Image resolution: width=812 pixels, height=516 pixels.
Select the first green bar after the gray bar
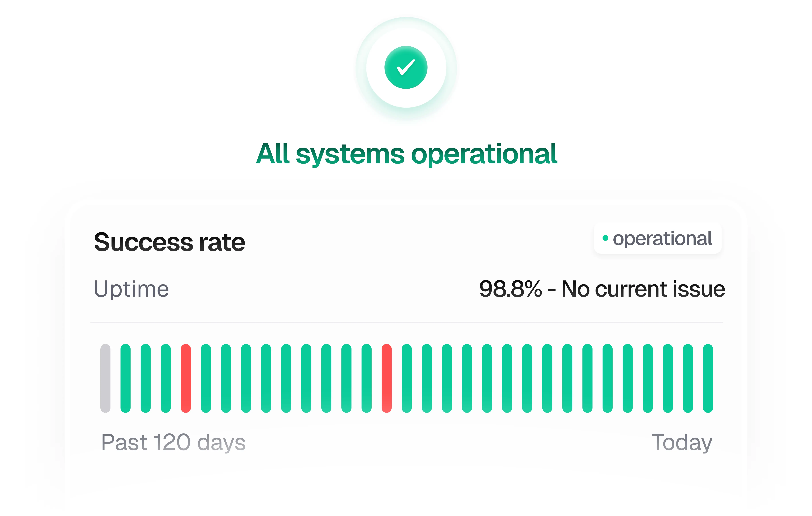click(x=125, y=378)
